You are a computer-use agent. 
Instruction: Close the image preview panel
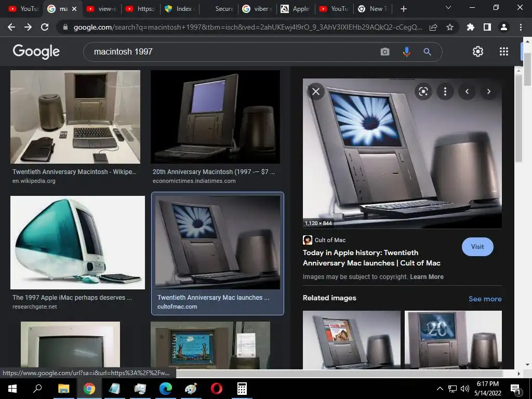click(316, 91)
